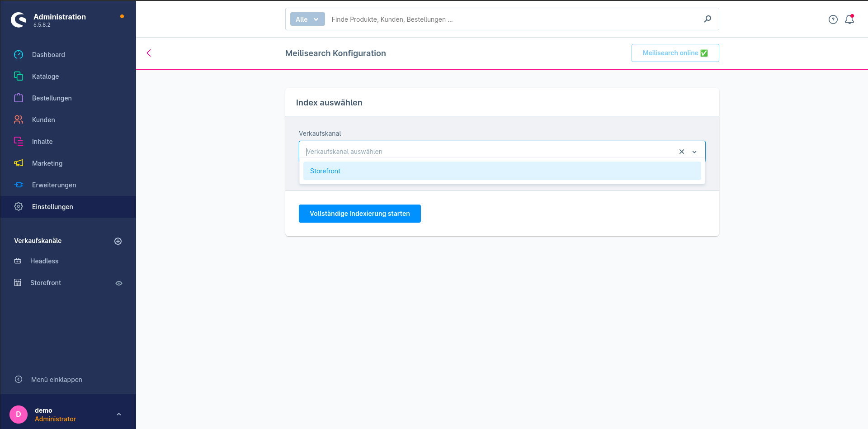This screenshot has width=868, height=429.
Task: Expand the demo user menu chevron
Action: pos(119,414)
